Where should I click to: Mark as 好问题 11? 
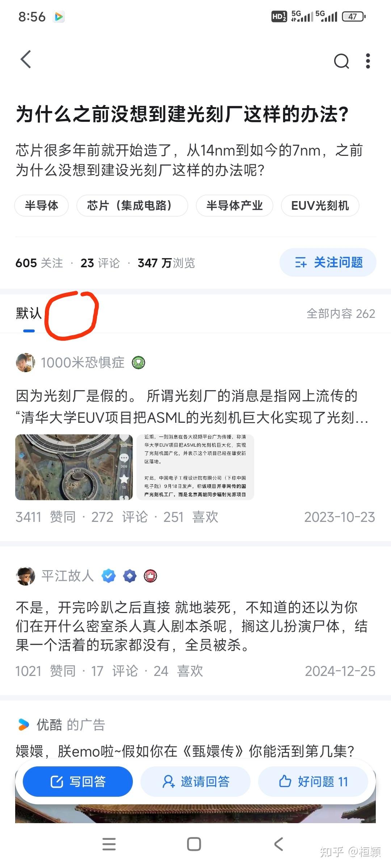(x=313, y=782)
